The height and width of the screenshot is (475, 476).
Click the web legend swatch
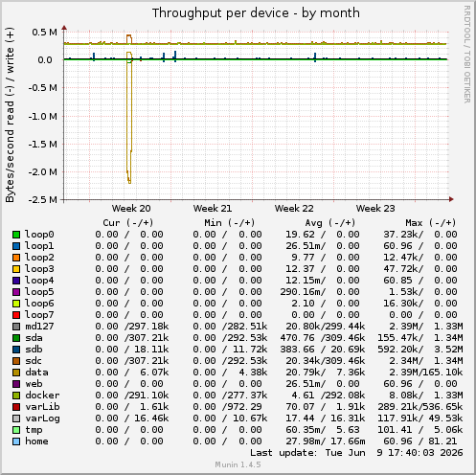16,384
